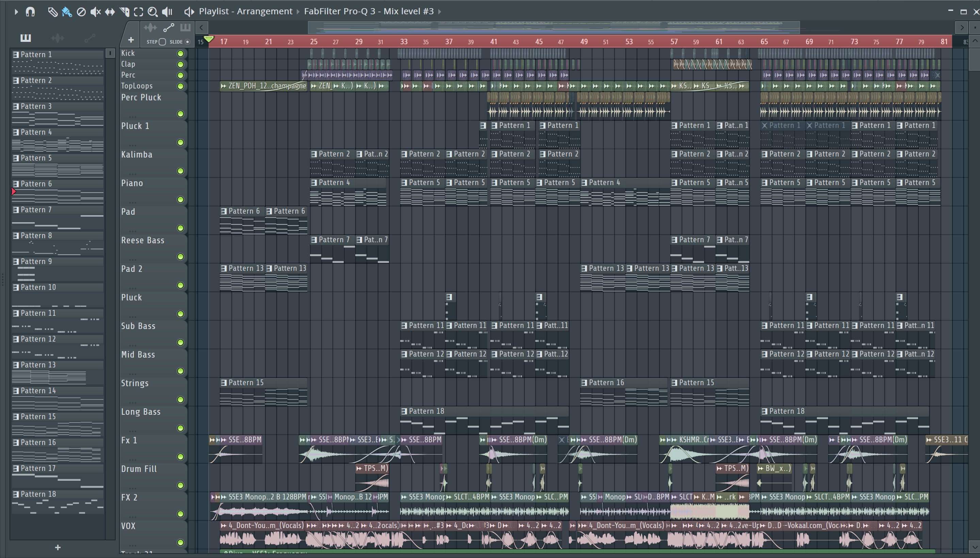Open the clip menu of the Piano Pattern 4 clip at bar 25
The image size is (980, 558).
[314, 183]
